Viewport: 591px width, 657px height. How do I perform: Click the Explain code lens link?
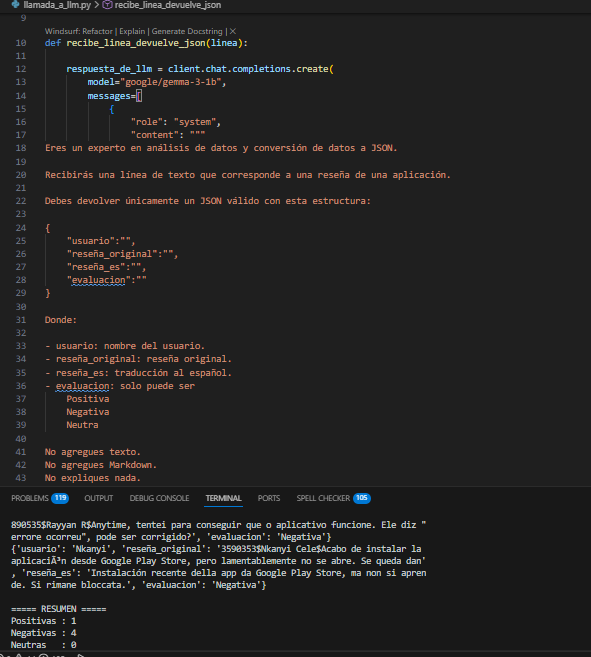coord(132,31)
